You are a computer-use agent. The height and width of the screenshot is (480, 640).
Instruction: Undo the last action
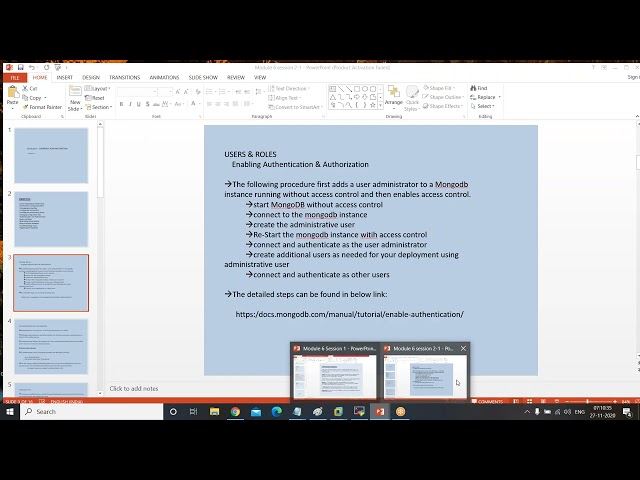point(31,67)
